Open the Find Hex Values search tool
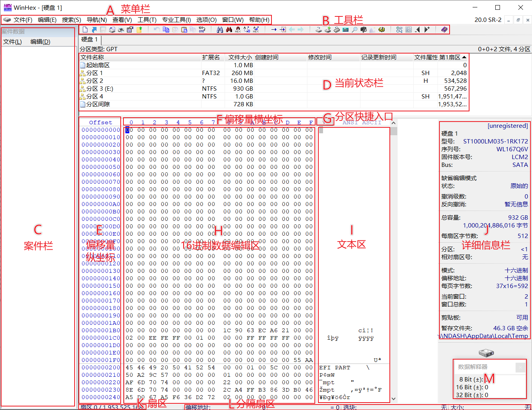The width and height of the screenshot is (532, 410). (x=237, y=29)
